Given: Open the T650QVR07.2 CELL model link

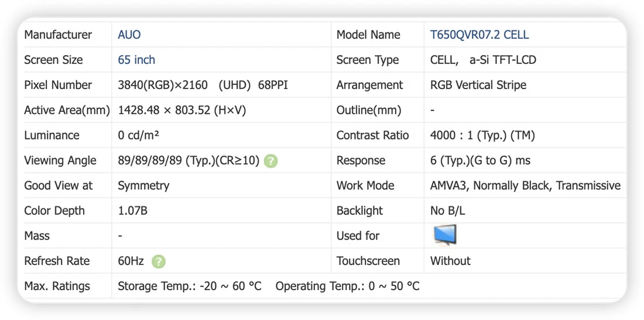Looking at the screenshot, I should pyautogui.click(x=479, y=35).
